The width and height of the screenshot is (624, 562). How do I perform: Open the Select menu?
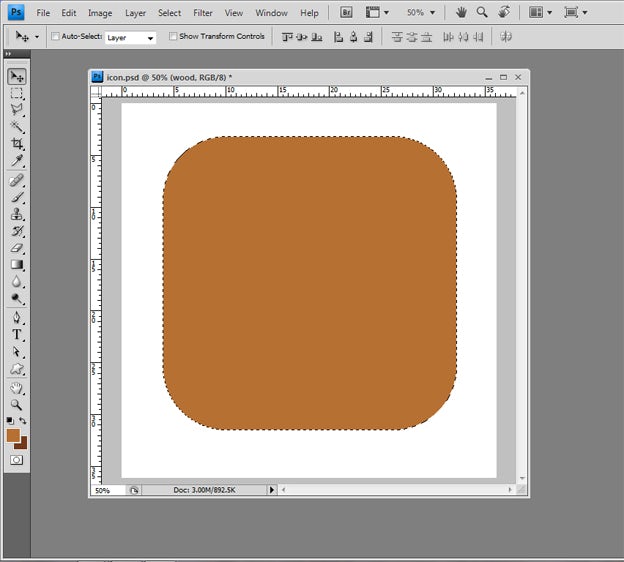click(170, 13)
